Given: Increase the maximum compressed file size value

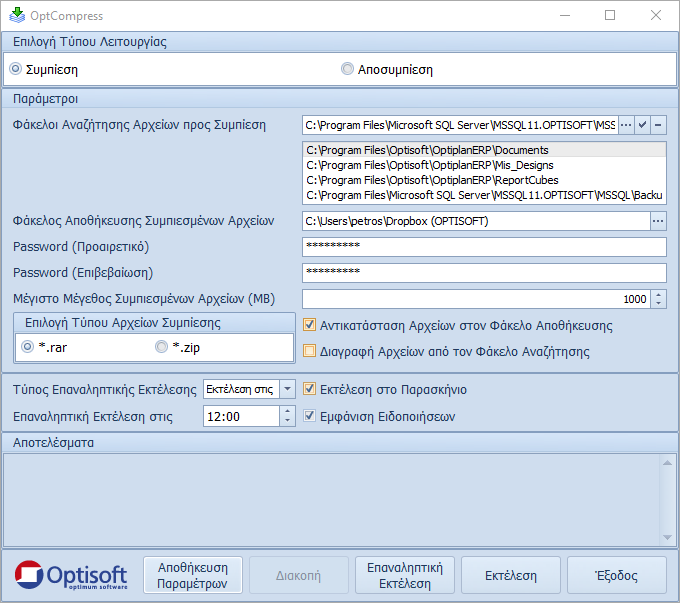Looking at the screenshot, I should 658,294.
